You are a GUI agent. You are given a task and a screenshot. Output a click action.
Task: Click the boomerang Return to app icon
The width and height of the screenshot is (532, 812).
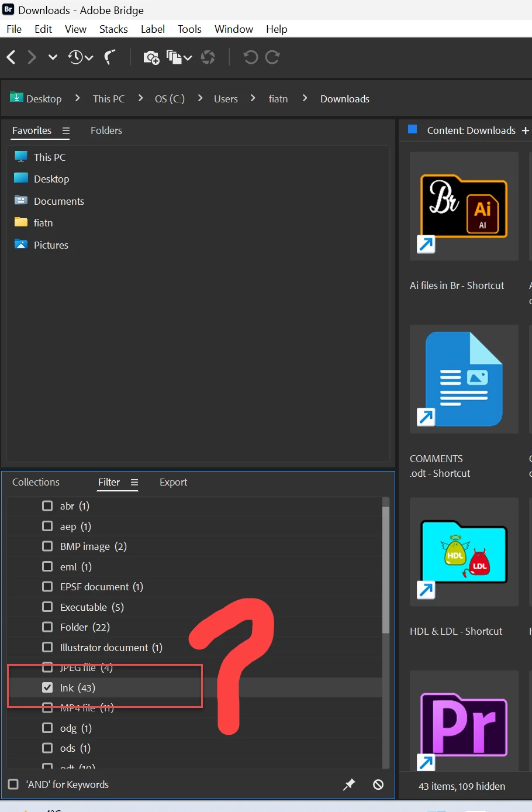pyautogui.click(x=110, y=57)
